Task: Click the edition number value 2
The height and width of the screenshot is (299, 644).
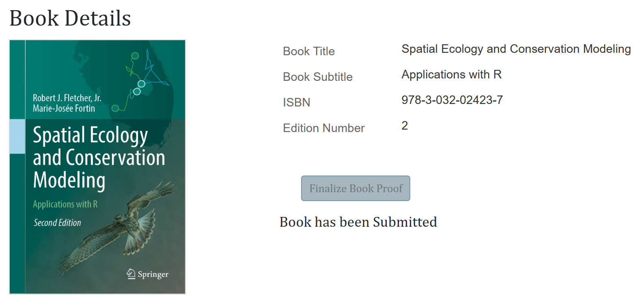Action: [405, 126]
